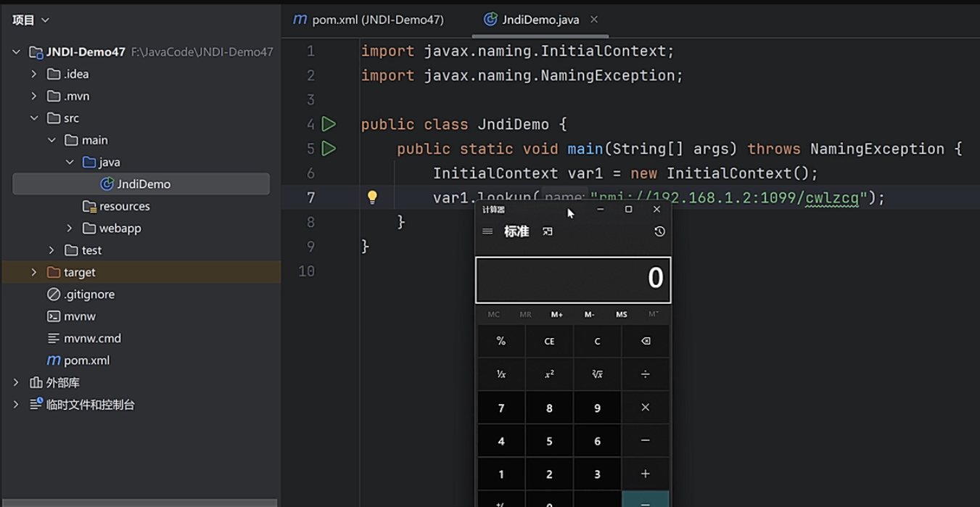Viewport: 980px width, 507px height.
Task: Open the Calculator hamburger navigation menu
Action: point(487,231)
